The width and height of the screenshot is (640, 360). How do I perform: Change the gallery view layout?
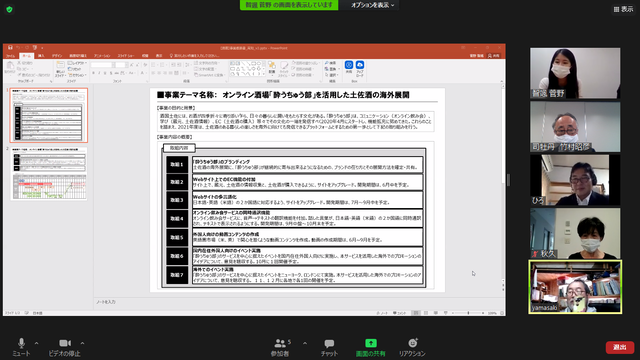coord(623,9)
